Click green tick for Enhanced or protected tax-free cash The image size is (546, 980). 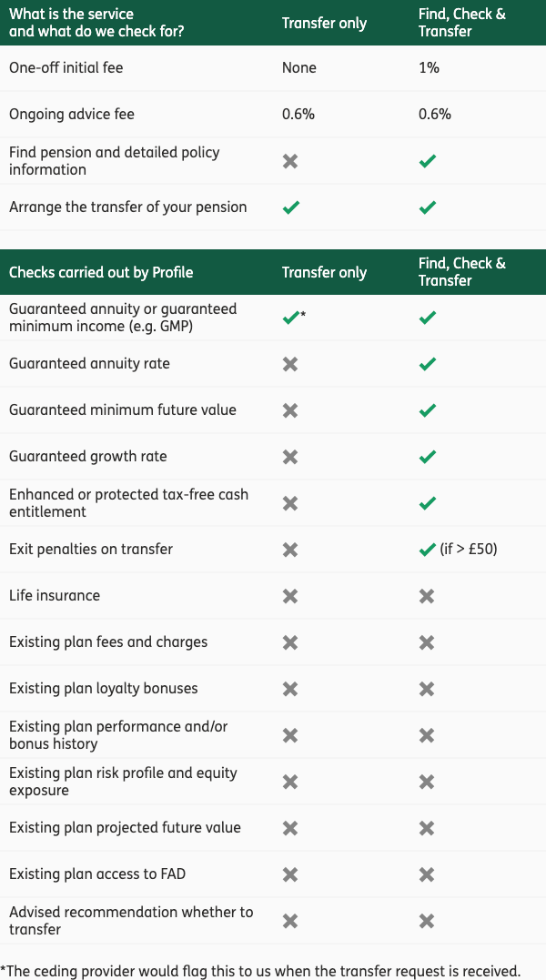(428, 503)
